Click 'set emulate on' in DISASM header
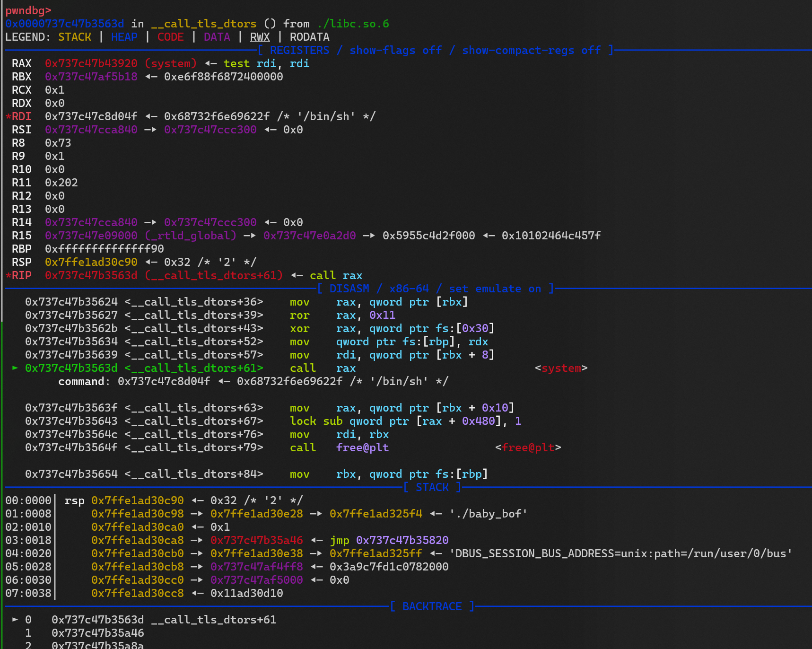812x649 pixels. [x=495, y=289]
